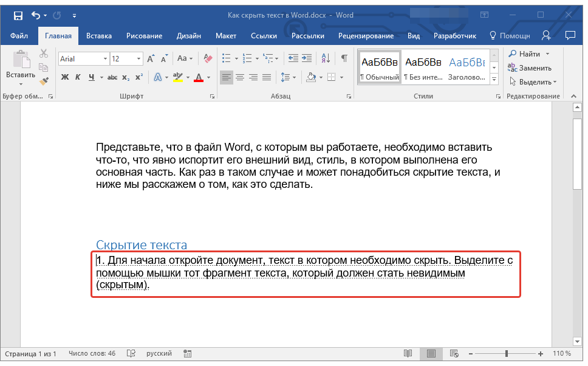Open Text Effects letter A icon
588x366 pixels.
[x=158, y=77]
